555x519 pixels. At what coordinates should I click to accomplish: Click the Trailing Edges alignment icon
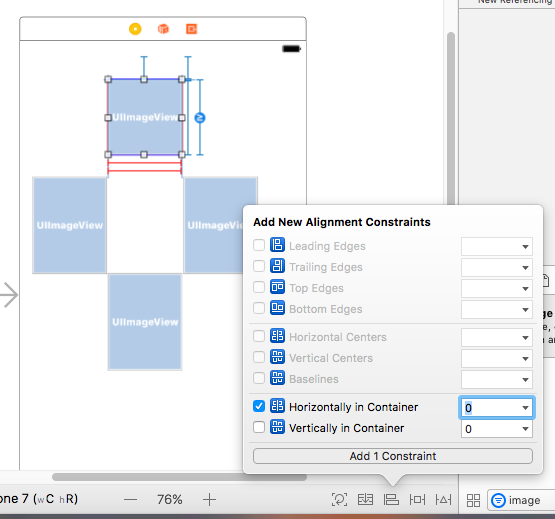click(278, 266)
